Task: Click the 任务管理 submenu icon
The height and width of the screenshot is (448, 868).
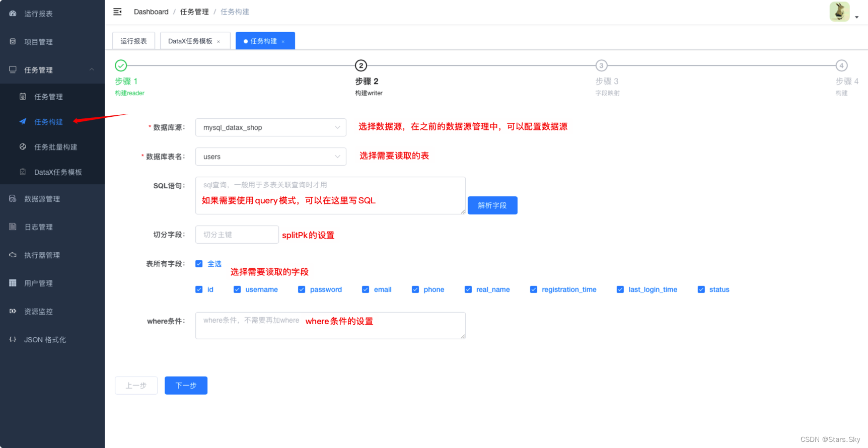Action: click(23, 97)
